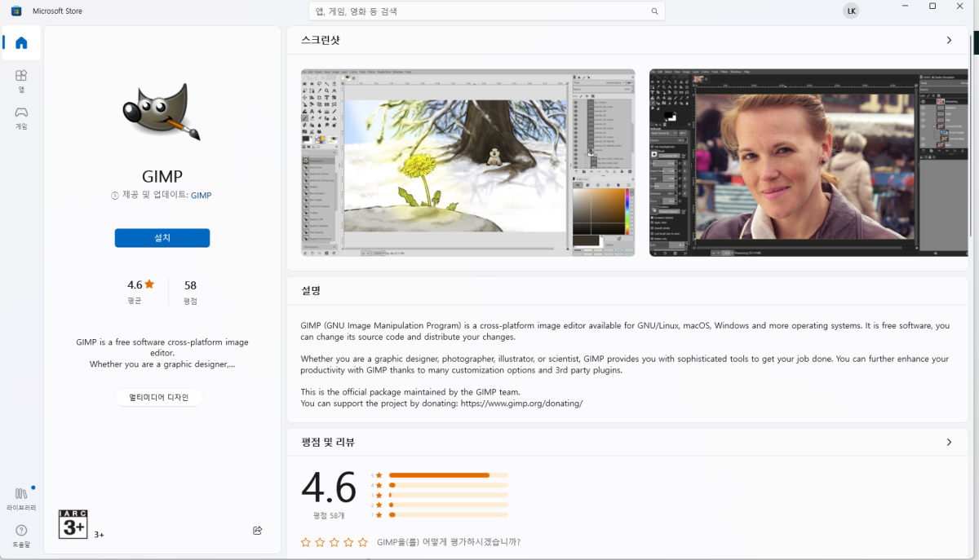
Task: Click the share icon below app info
Action: point(258,530)
